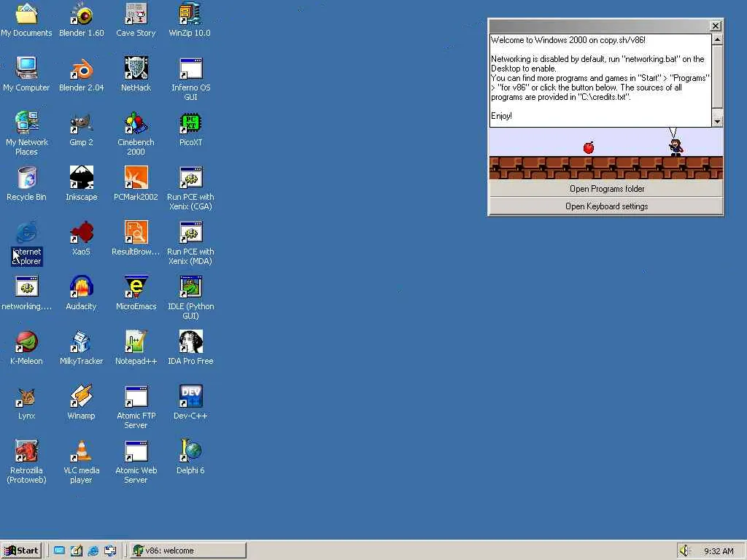Image resolution: width=747 pixels, height=560 pixels.
Task: Select the Atomic Web Server icon
Action: click(136, 451)
